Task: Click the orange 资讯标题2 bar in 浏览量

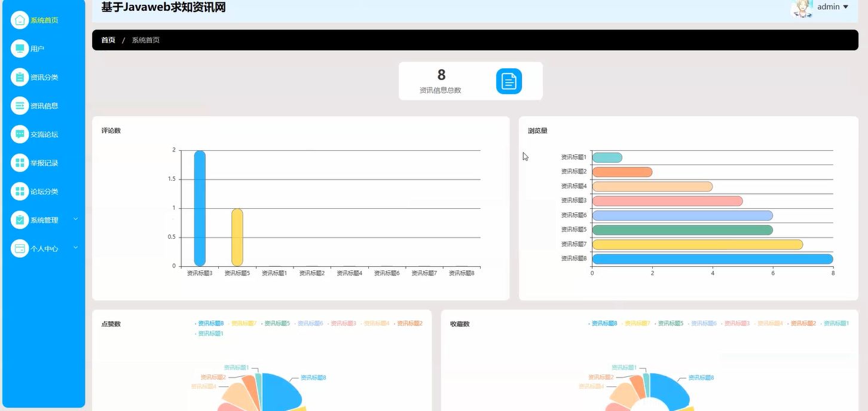Action: pos(622,172)
